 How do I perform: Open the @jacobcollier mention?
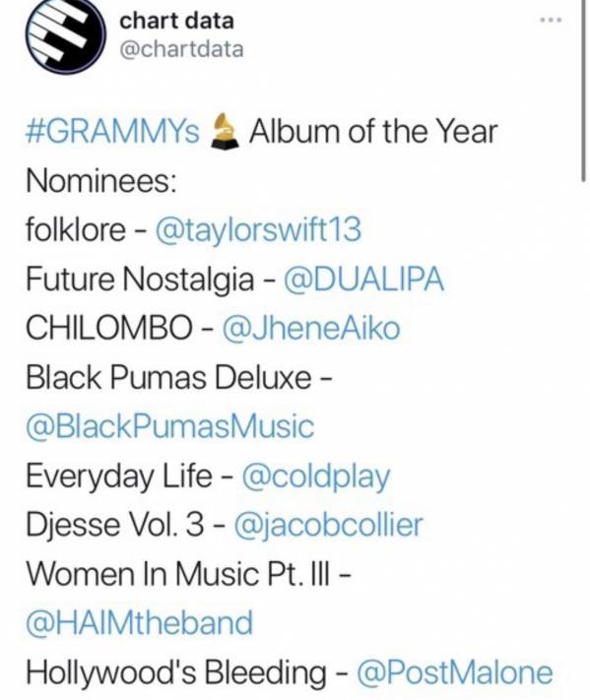328,525
